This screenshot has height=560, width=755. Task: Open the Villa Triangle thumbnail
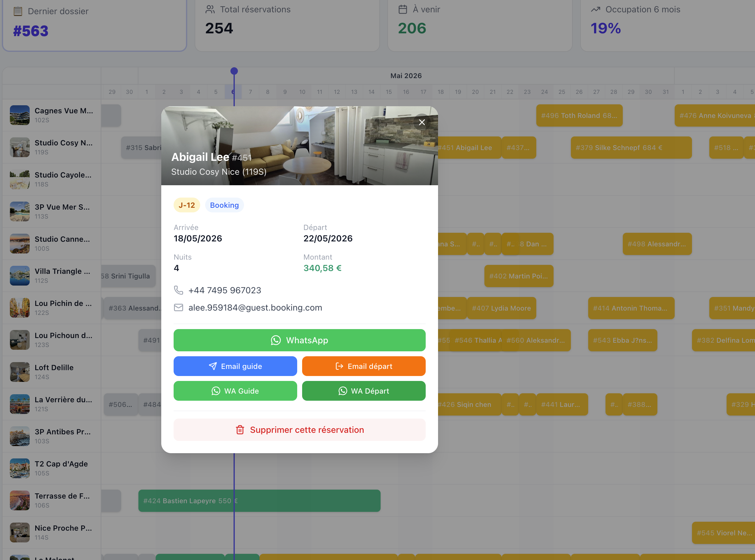tap(20, 276)
